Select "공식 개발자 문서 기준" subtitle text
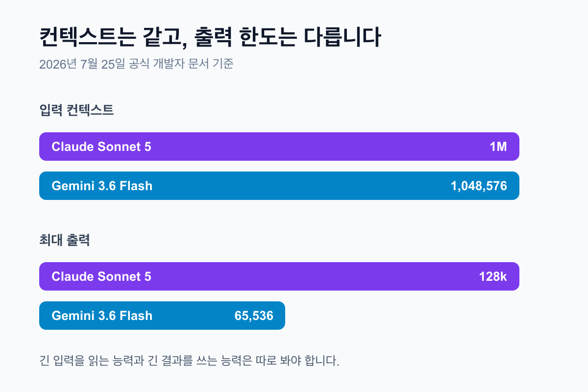This screenshot has width=588, height=392. 181,64
